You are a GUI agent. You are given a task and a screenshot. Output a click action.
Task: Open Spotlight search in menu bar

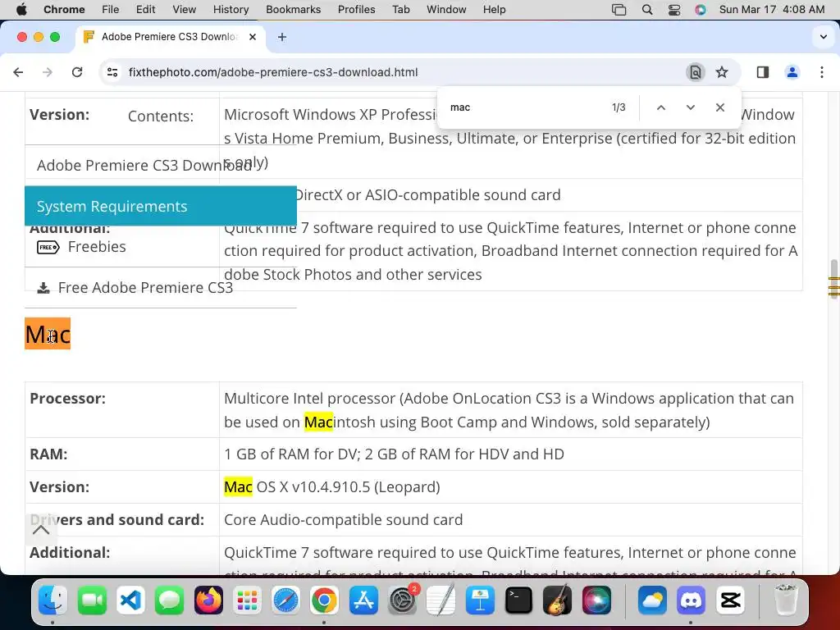647,10
